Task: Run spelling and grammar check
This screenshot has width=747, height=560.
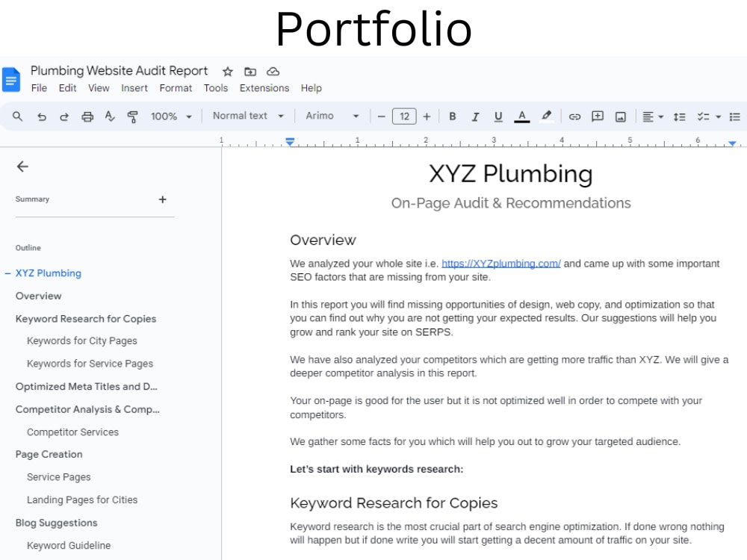Action: 110,116
